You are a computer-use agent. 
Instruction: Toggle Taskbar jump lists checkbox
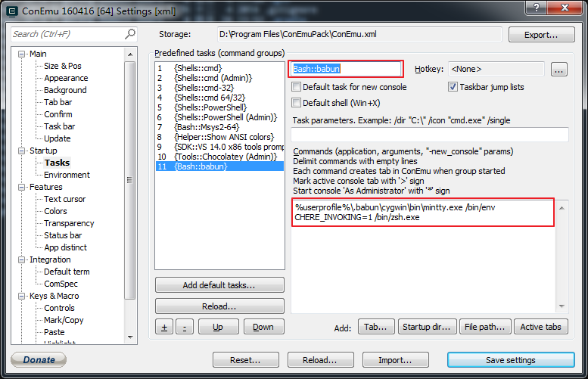(453, 87)
